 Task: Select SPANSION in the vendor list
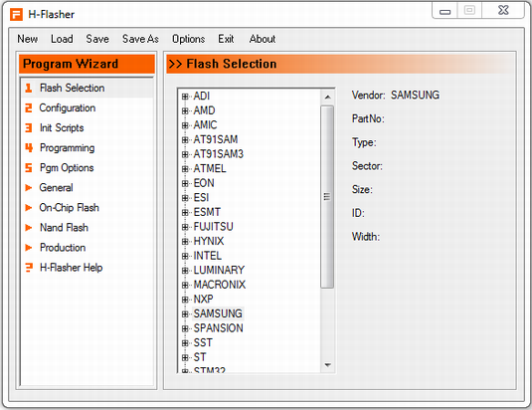(x=218, y=328)
